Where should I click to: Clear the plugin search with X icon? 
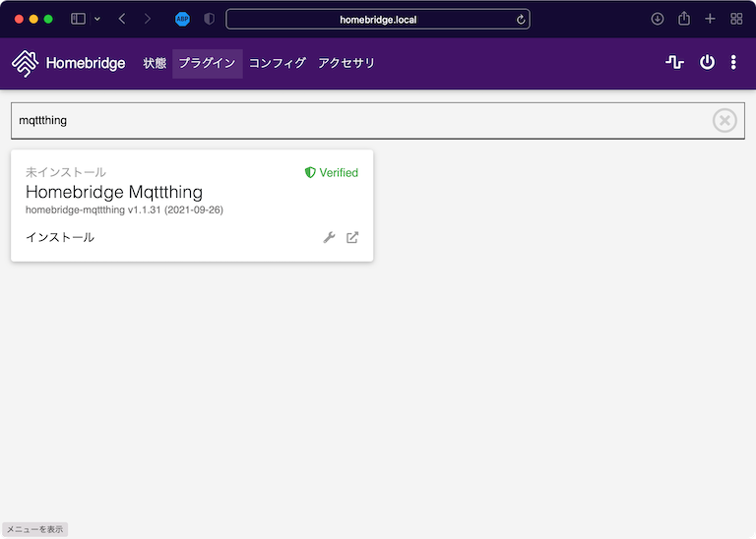tap(724, 120)
